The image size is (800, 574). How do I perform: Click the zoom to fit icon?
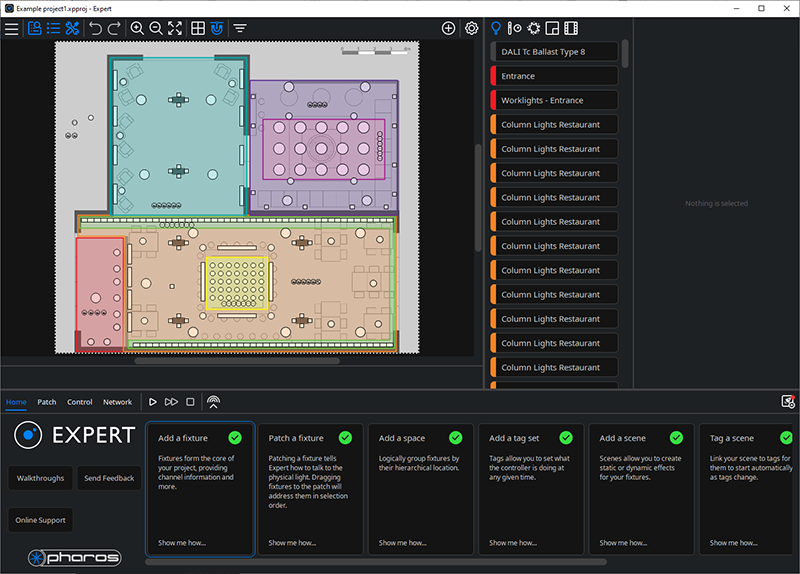click(x=175, y=29)
